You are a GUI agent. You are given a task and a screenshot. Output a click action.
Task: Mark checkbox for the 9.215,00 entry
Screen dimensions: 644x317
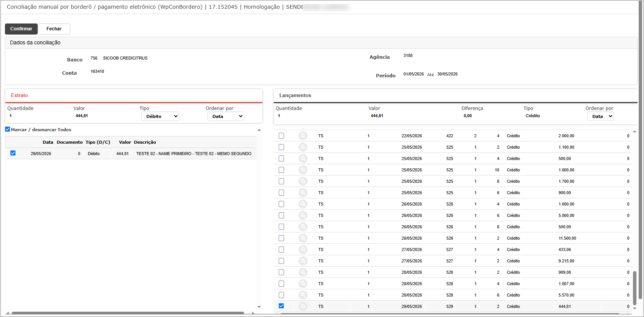[x=281, y=261]
